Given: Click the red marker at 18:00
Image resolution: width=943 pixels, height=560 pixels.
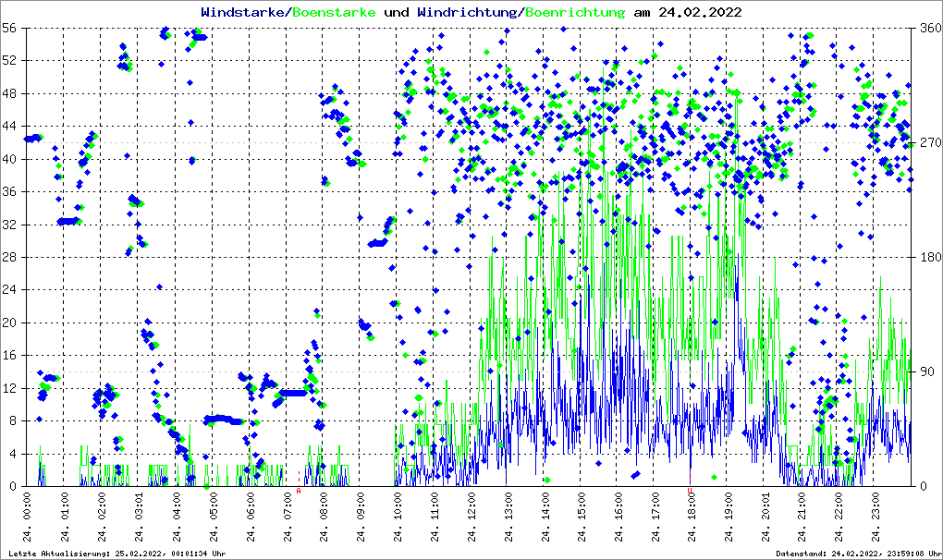Looking at the screenshot, I should [x=690, y=490].
